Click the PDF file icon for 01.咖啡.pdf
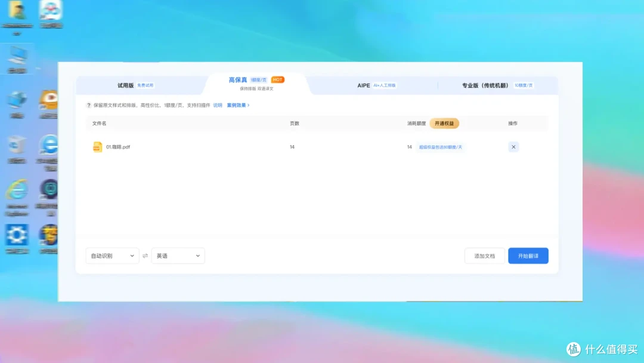Image resolution: width=644 pixels, height=363 pixels. coord(97,147)
